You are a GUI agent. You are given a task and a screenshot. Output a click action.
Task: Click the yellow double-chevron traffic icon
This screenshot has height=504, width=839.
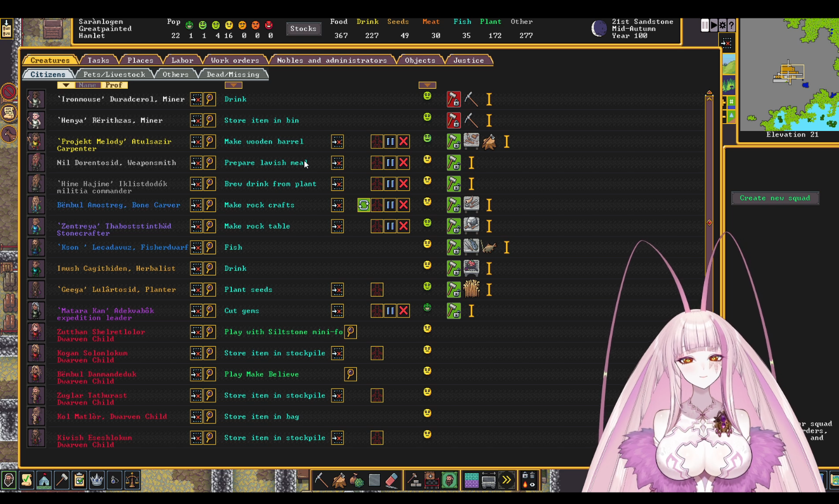click(x=506, y=480)
